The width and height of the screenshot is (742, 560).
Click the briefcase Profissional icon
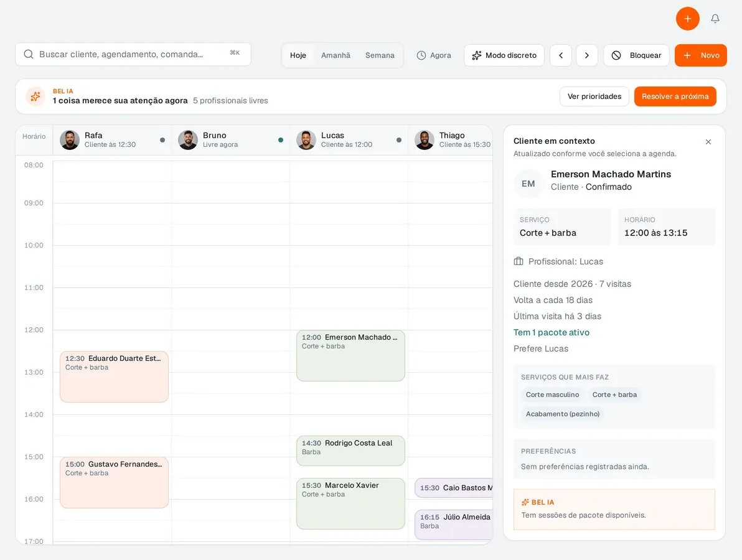[x=519, y=261]
